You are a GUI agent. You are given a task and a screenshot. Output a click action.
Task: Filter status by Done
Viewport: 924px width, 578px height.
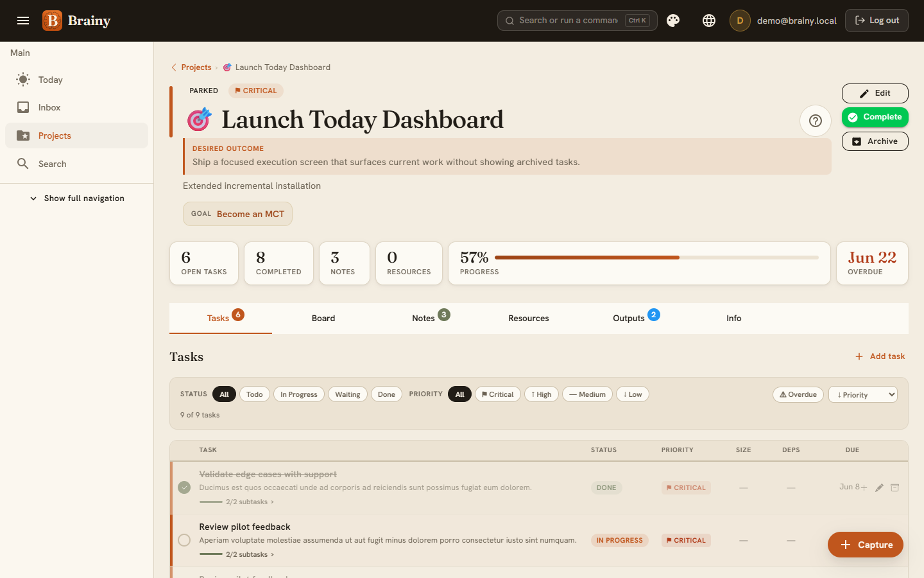click(x=386, y=394)
